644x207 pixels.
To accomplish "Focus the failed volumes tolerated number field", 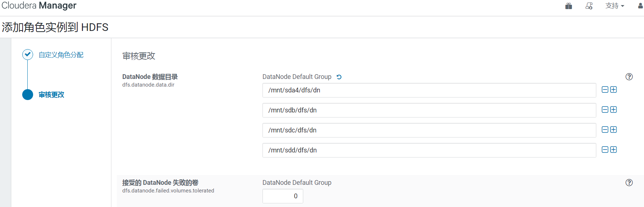I will coord(283,196).
